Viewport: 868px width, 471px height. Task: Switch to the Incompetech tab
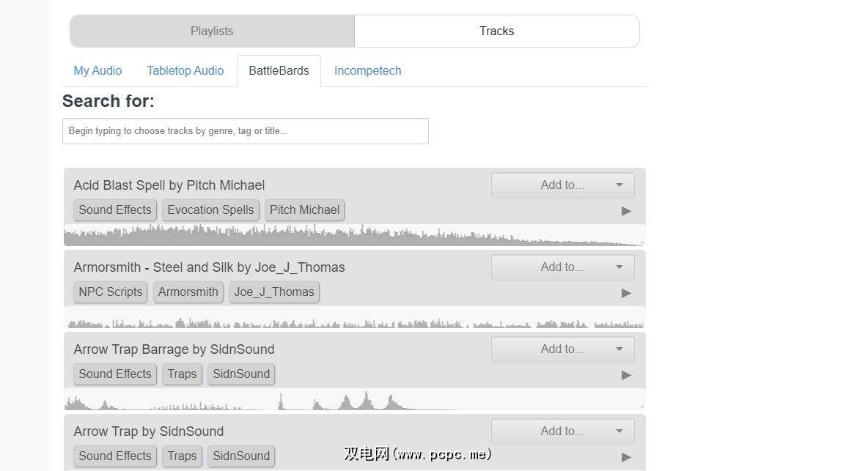click(x=367, y=71)
